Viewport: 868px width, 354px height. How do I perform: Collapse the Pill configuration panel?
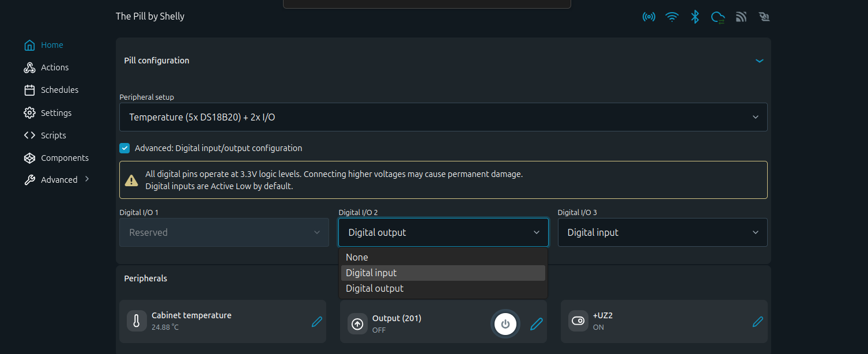(760, 60)
